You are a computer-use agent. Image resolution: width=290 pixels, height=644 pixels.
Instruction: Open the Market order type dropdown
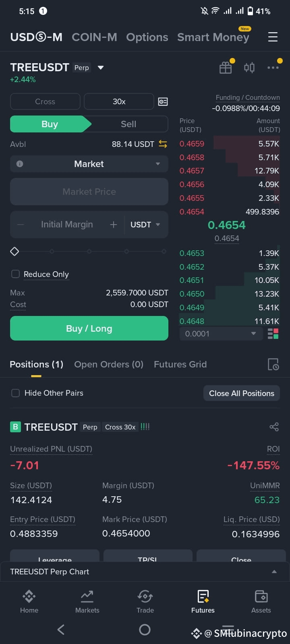pos(89,164)
